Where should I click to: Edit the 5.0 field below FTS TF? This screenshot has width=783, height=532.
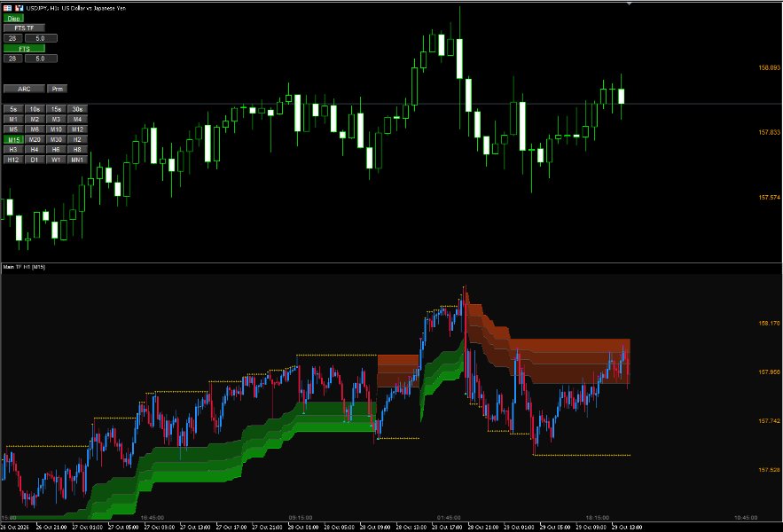pyautogui.click(x=41, y=38)
